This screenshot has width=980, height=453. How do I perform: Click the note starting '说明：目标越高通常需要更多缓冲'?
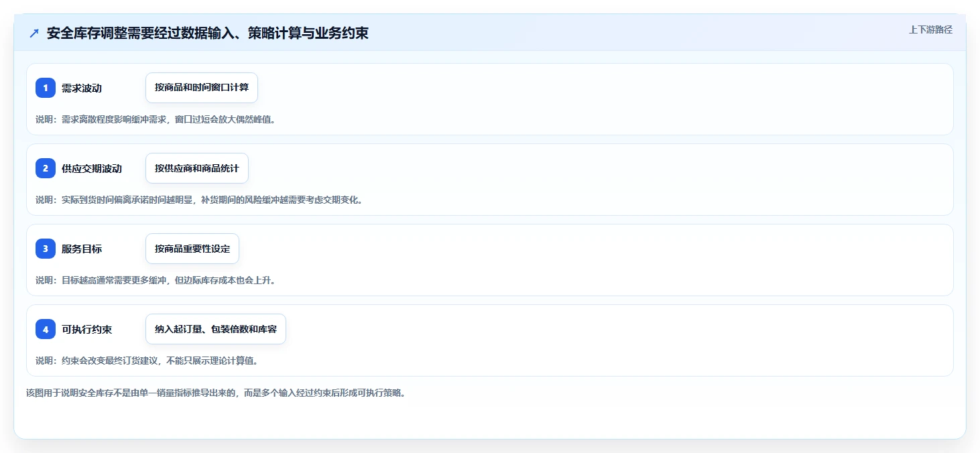point(156,280)
